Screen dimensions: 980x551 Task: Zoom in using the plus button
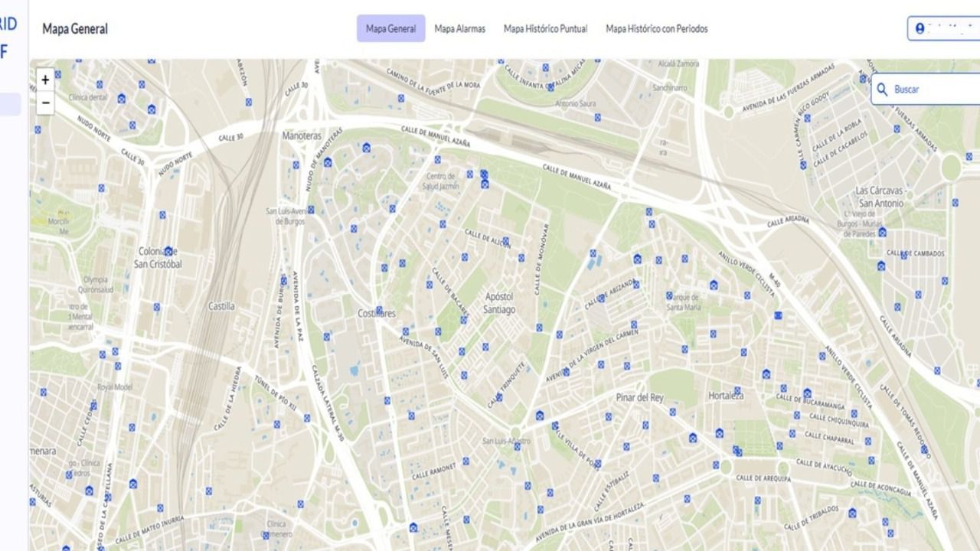pyautogui.click(x=44, y=80)
